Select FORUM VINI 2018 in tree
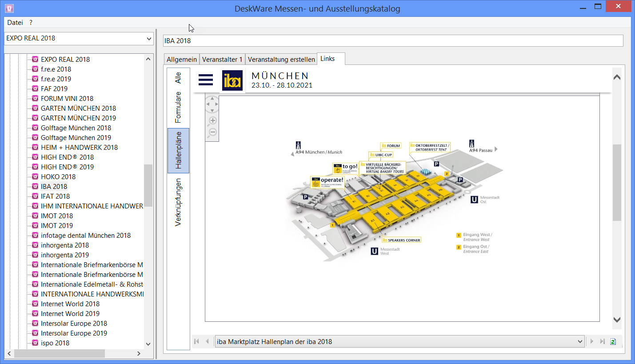 [x=67, y=98]
